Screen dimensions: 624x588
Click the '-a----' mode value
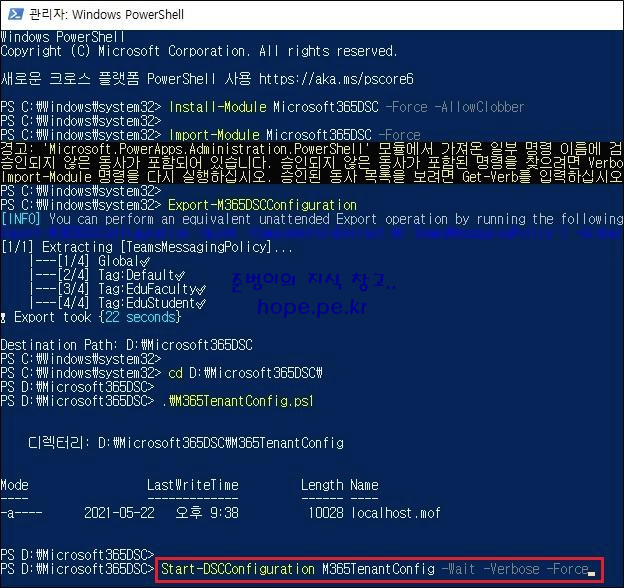pos(21,513)
